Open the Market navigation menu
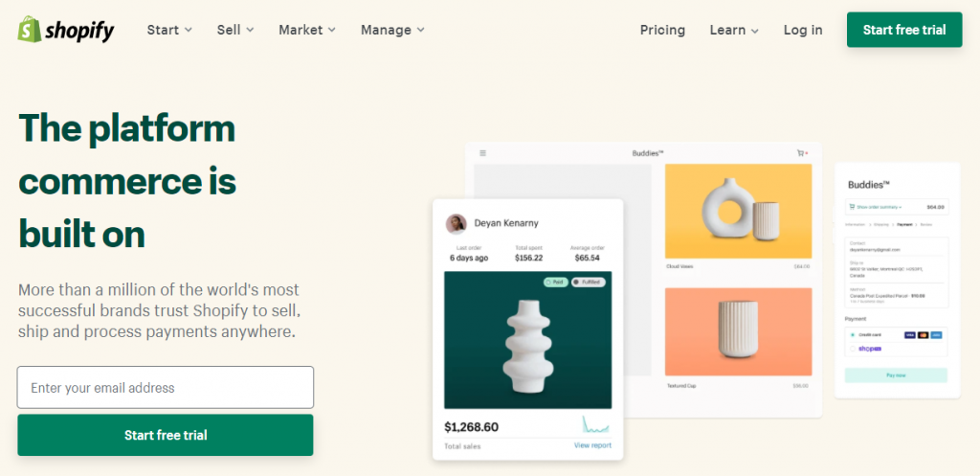The width and height of the screenshot is (980, 476). [307, 30]
